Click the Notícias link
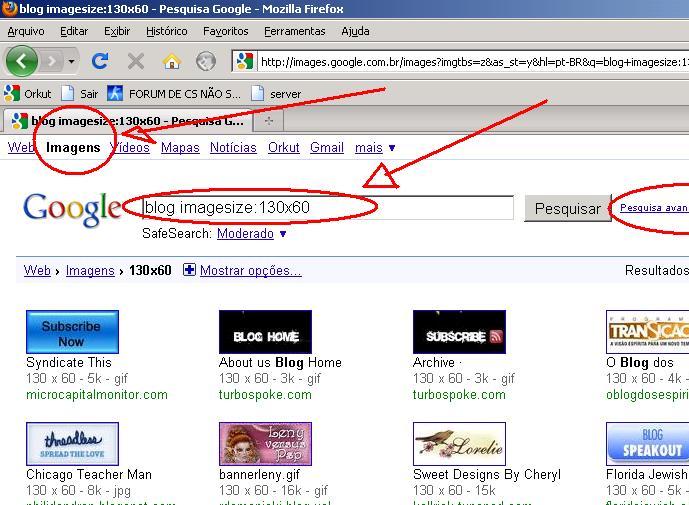This screenshot has height=505, width=689. (233, 148)
